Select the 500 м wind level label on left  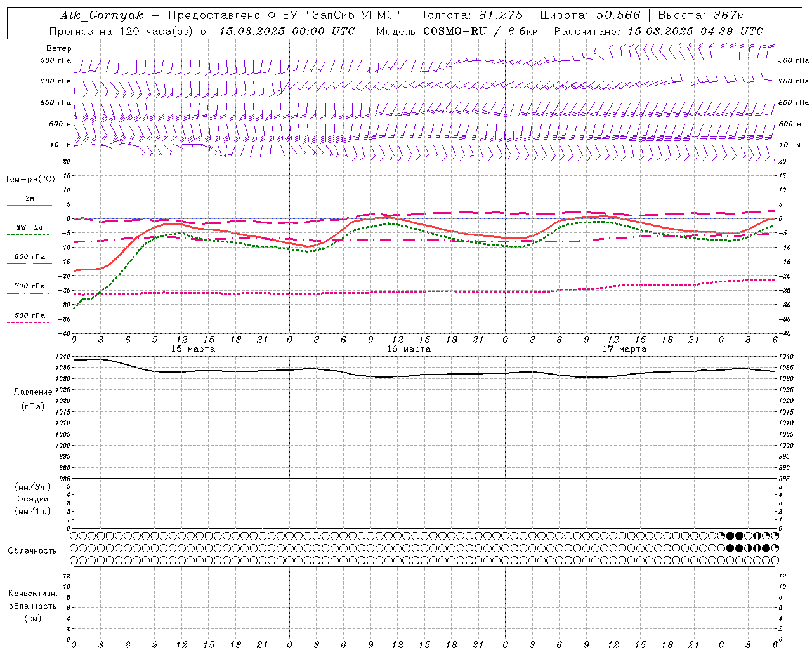tap(60, 124)
